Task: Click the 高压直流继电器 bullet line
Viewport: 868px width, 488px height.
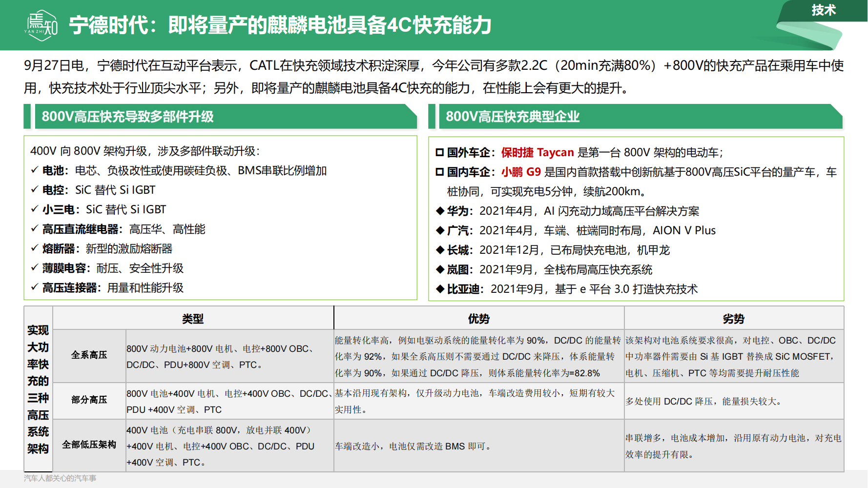Action: (118, 229)
